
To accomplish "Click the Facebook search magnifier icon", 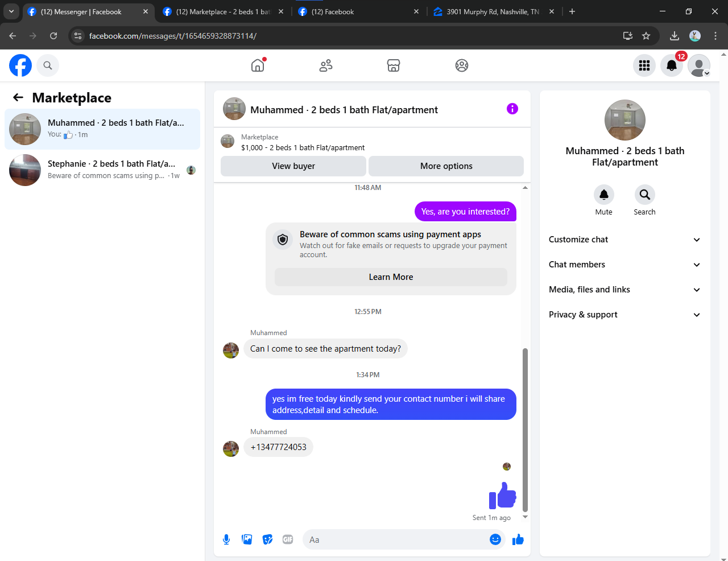I will tap(48, 65).
